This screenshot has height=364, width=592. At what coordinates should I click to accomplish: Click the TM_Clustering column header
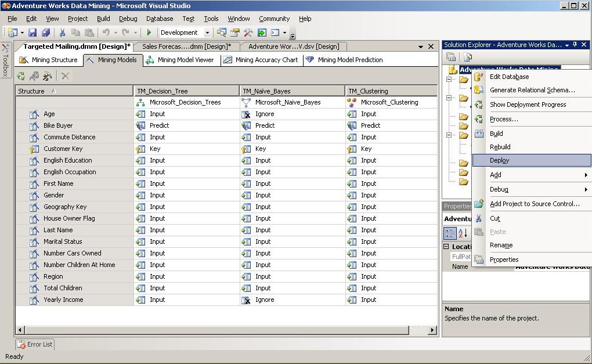391,91
